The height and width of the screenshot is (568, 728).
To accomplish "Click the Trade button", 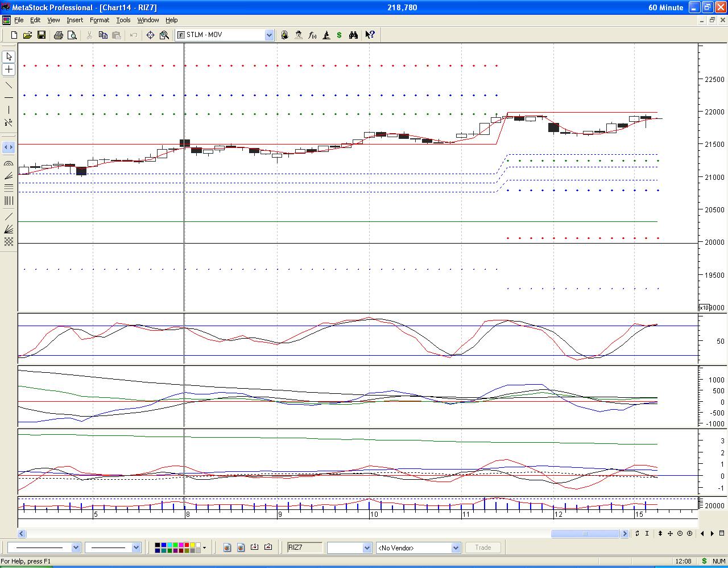I will coord(483,548).
